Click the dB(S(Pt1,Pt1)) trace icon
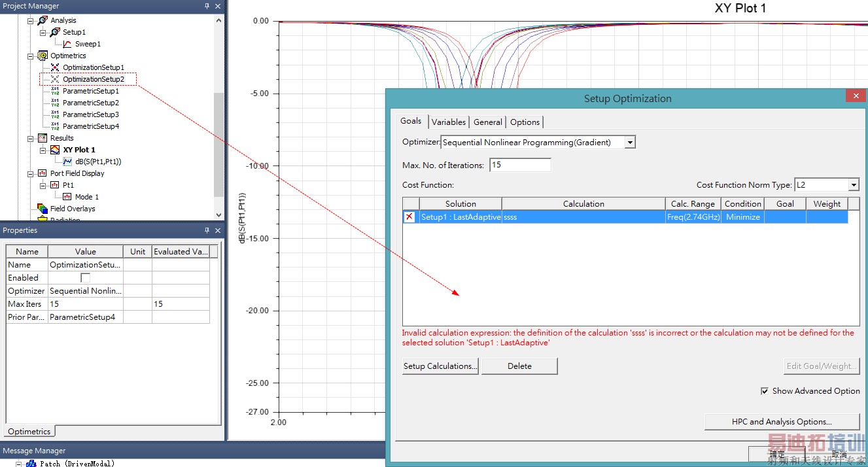This screenshot has height=467, width=868. (67, 162)
